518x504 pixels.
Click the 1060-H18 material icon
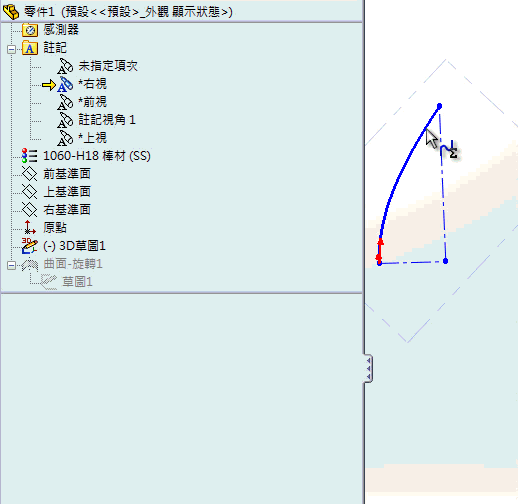click(x=29, y=156)
